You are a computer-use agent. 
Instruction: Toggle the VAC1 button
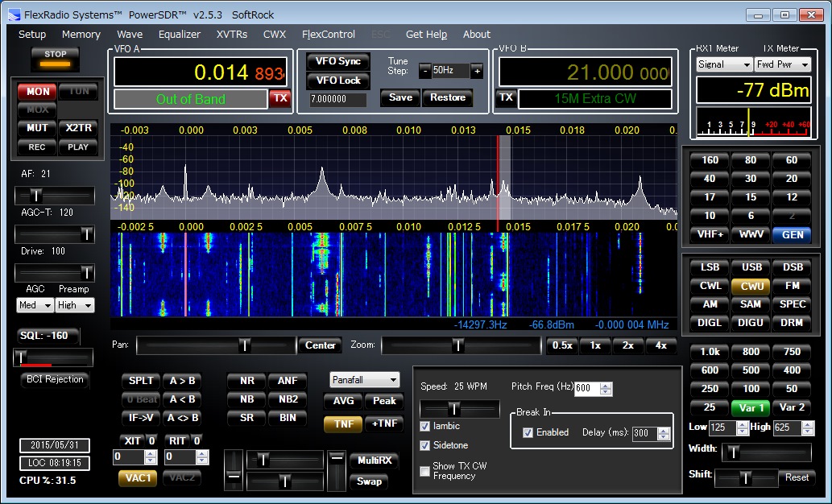point(138,478)
